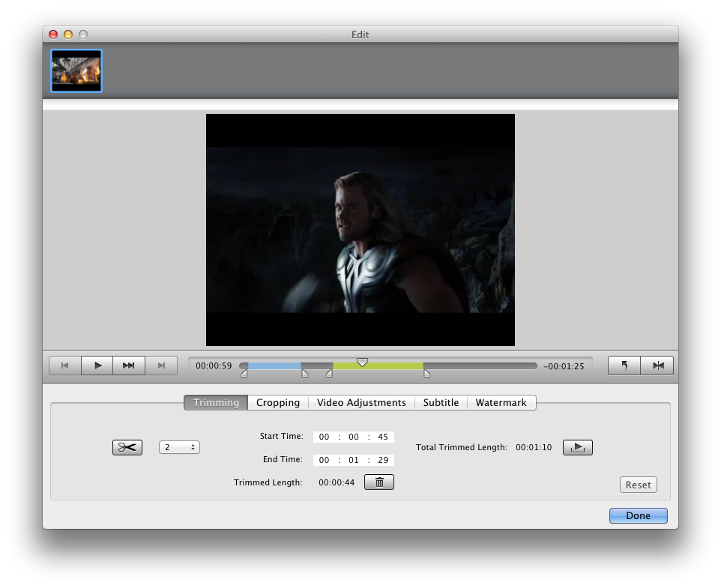The width and height of the screenshot is (721, 588).
Task: Click the fast-forward button
Action: tap(129, 366)
